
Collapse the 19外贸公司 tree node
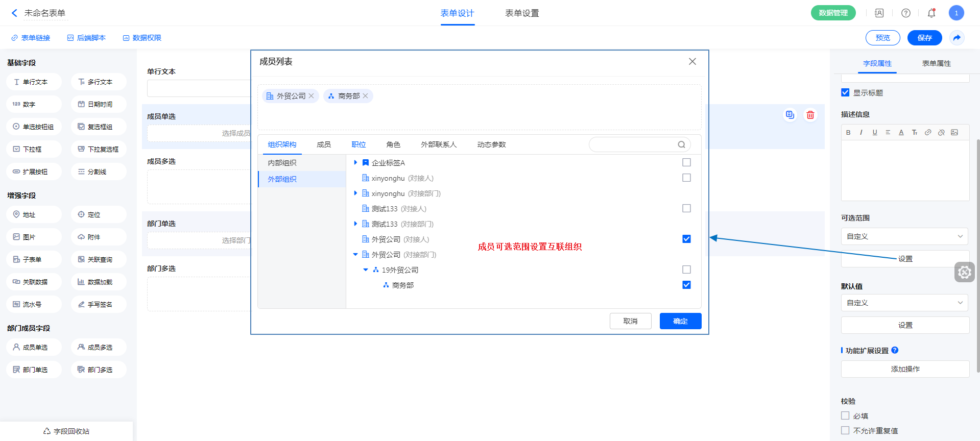point(366,269)
